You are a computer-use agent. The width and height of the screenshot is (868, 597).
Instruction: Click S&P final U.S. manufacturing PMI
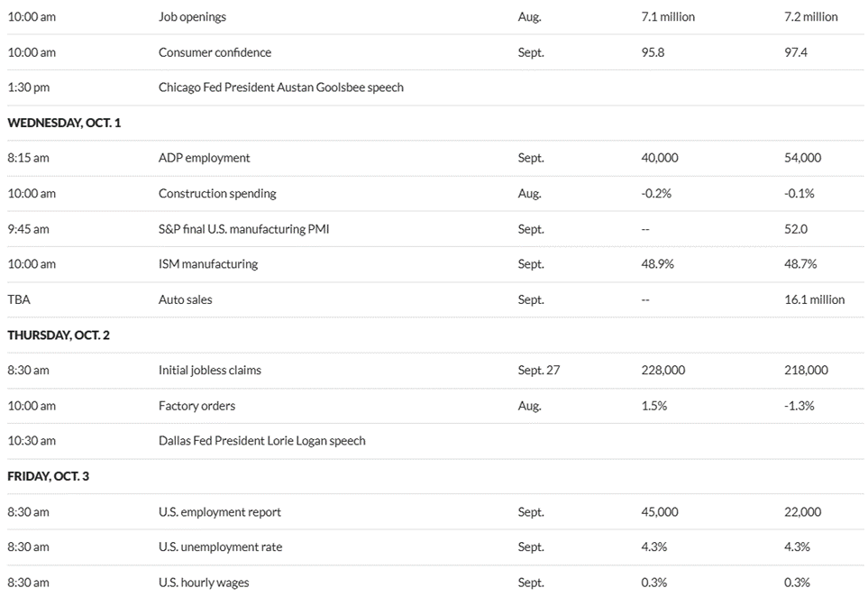(243, 229)
